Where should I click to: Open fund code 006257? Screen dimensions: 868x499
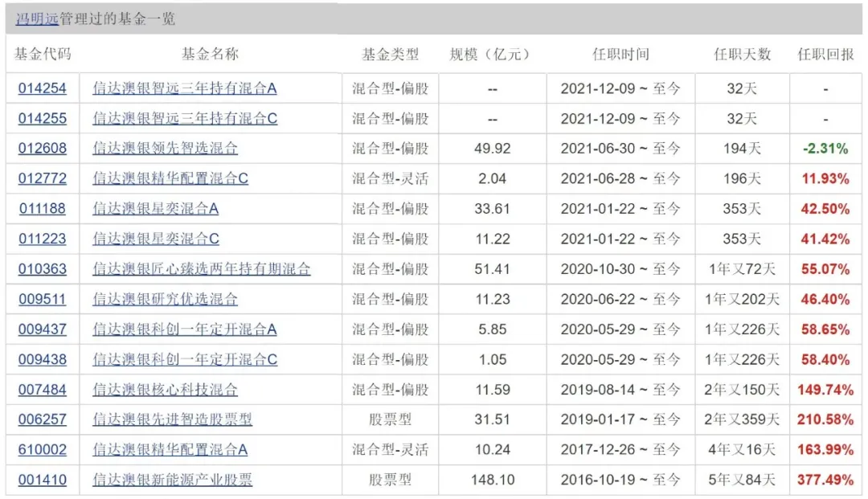(x=42, y=419)
